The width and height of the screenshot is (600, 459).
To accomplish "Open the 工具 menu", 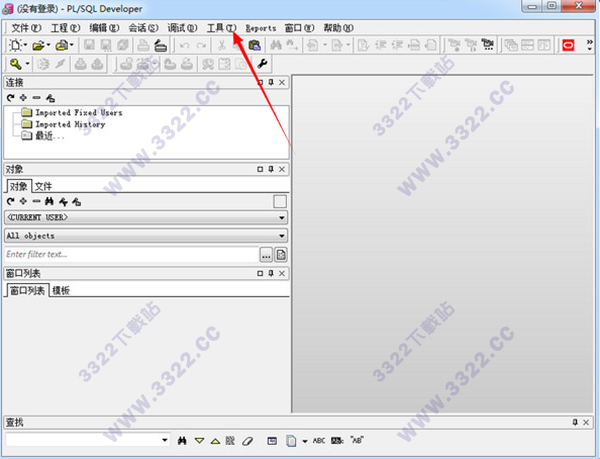I will point(221,28).
